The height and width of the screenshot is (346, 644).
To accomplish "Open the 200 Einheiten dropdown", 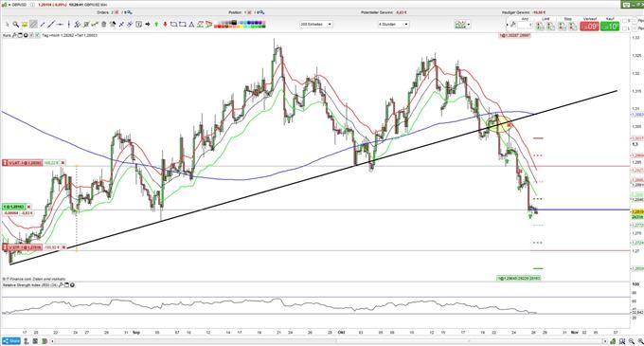I will (x=315, y=25).
